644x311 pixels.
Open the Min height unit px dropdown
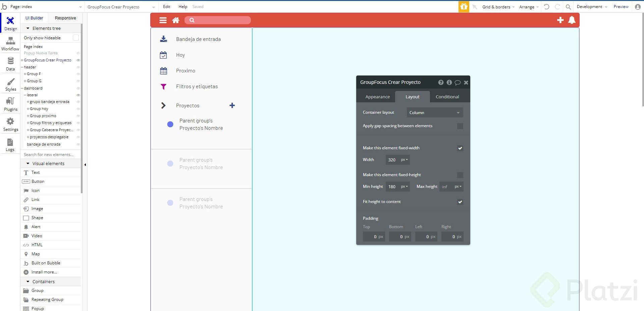pyautogui.click(x=405, y=187)
